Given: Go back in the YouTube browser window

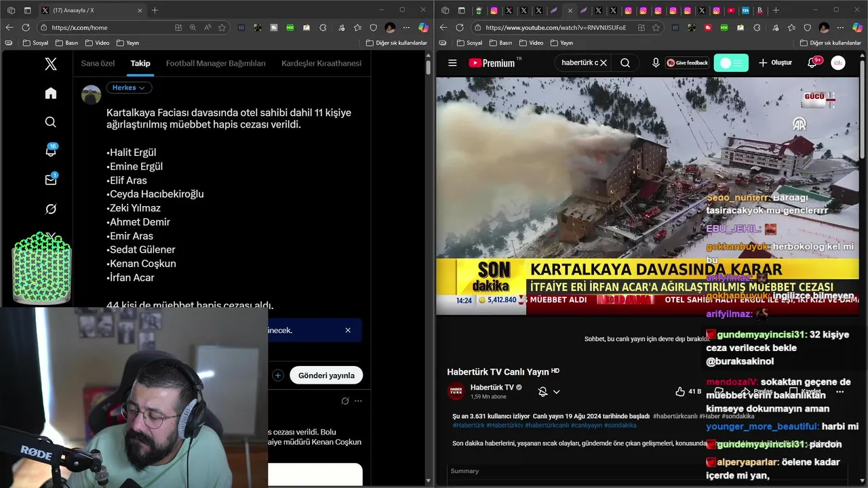Looking at the screenshot, I should tap(443, 28).
